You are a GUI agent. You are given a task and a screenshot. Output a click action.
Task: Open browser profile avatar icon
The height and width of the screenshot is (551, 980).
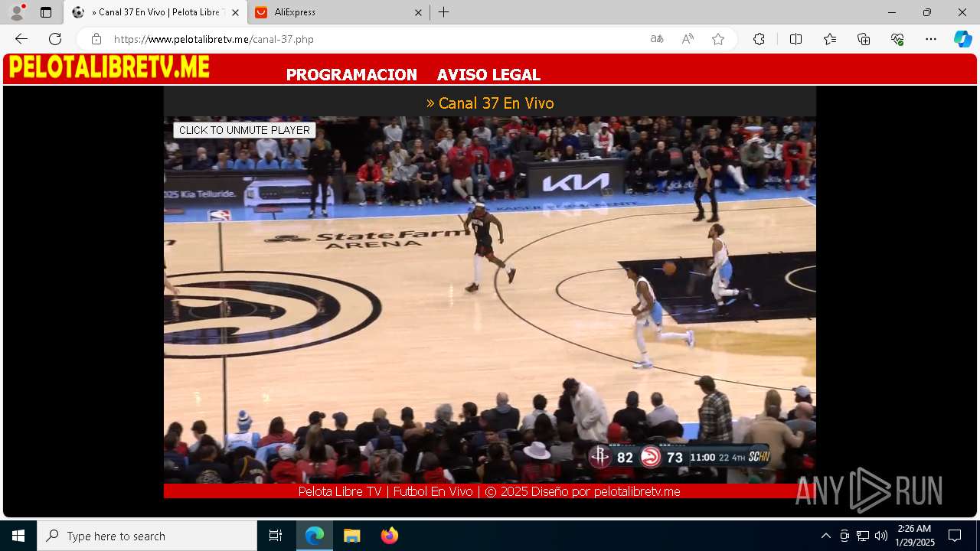(x=17, y=12)
